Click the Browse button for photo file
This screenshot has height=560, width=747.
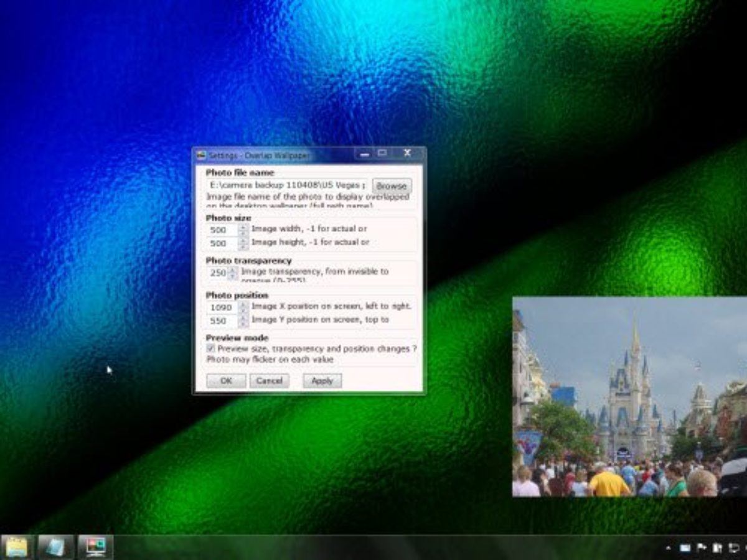tap(392, 185)
